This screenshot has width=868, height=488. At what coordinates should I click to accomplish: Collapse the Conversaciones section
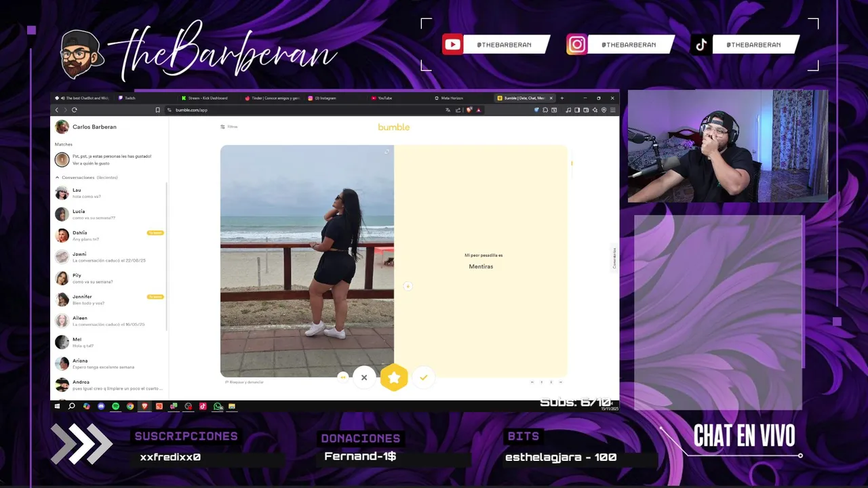click(57, 178)
